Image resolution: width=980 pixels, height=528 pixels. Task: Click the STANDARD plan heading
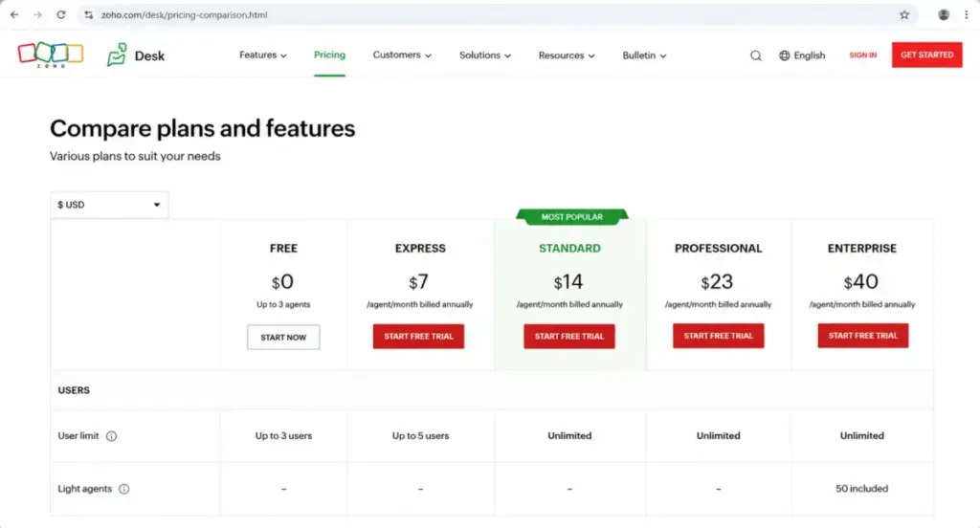[569, 248]
